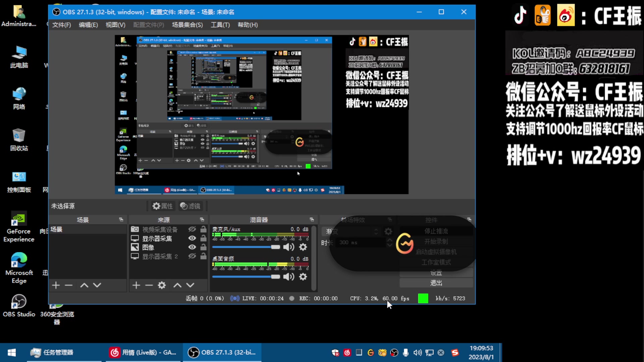
Task: Mute the 桌面音频 channel speaker icon
Action: (x=288, y=277)
